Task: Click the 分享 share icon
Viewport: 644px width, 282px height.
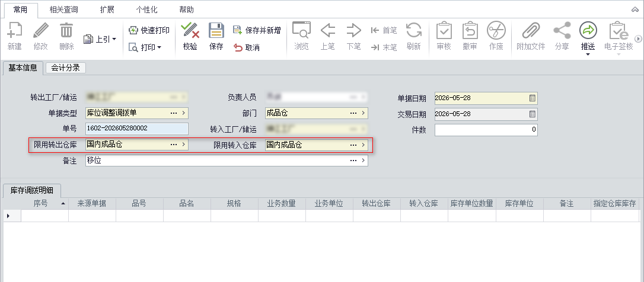Action: coord(562,30)
